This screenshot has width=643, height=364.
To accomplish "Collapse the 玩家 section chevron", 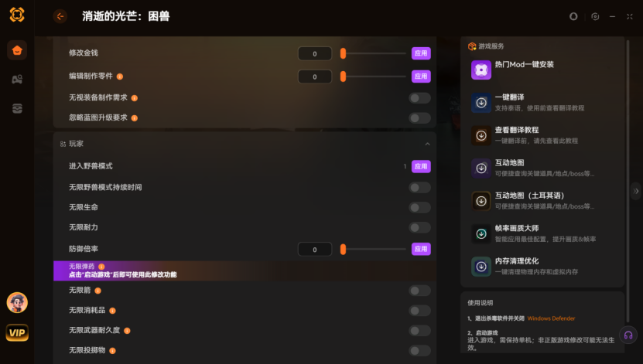I will [x=427, y=144].
